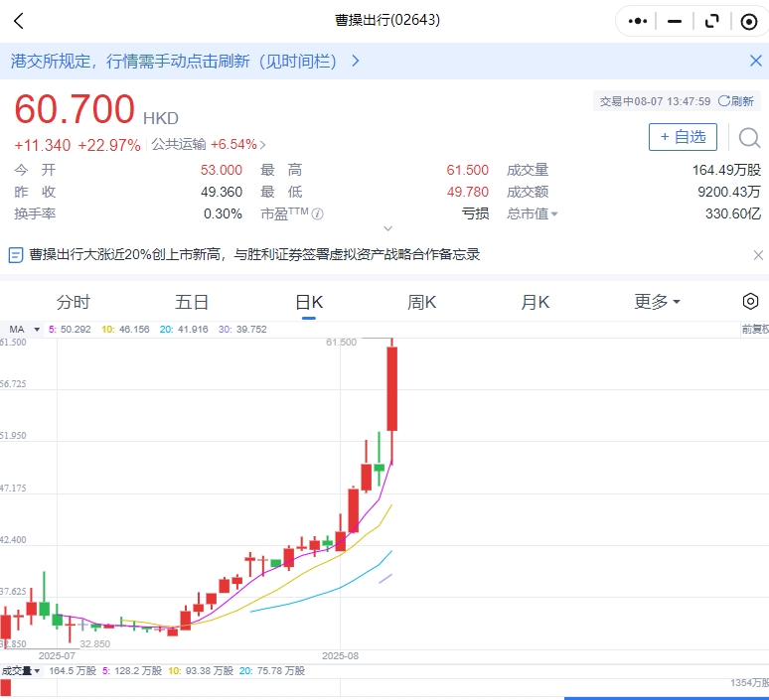
Task: Click the 330.60亿 market cap value
Action: coord(732,213)
